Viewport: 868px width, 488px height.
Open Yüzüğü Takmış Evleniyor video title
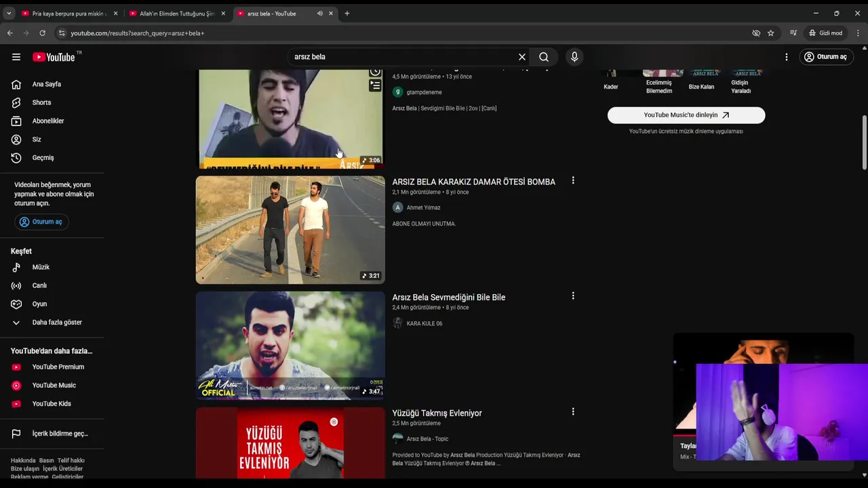437,413
